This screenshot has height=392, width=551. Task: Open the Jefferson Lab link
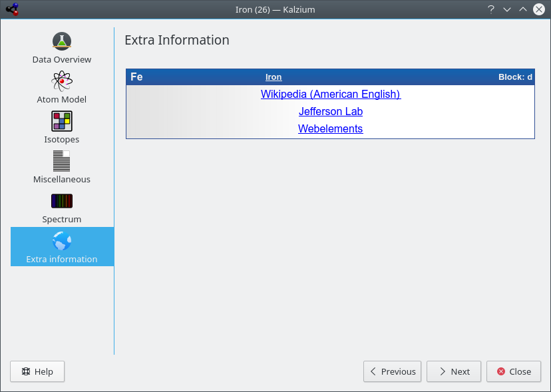330,112
